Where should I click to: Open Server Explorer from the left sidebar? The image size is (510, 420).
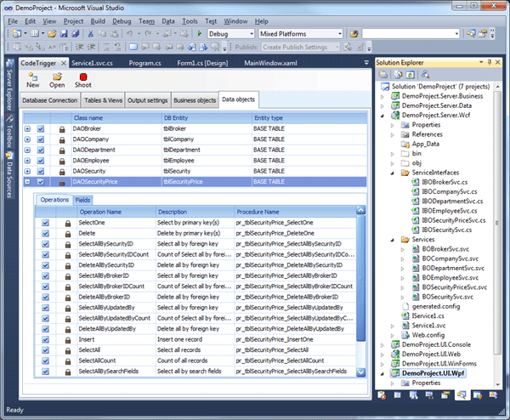9,85
